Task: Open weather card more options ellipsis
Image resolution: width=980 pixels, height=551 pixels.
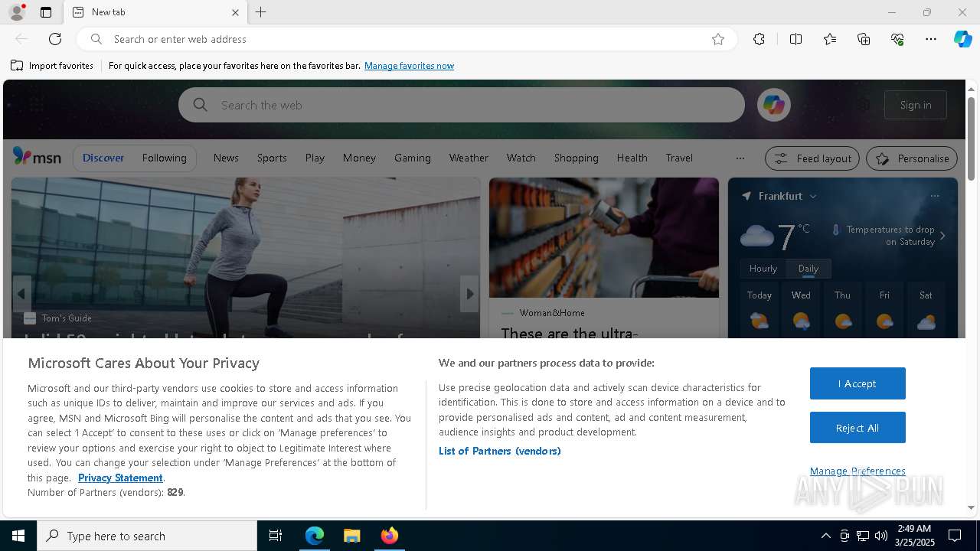Action: pyautogui.click(x=934, y=197)
